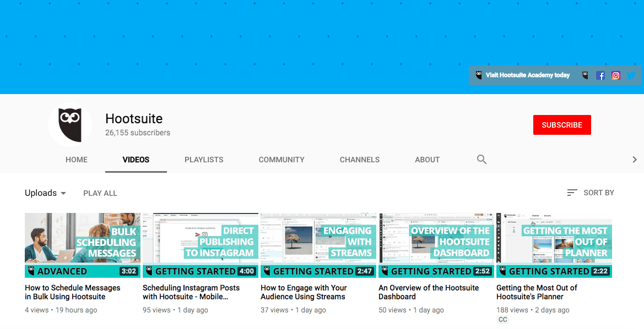Image resolution: width=644 pixels, height=329 pixels.
Task: Click the Play All button
Action: [x=100, y=193]
